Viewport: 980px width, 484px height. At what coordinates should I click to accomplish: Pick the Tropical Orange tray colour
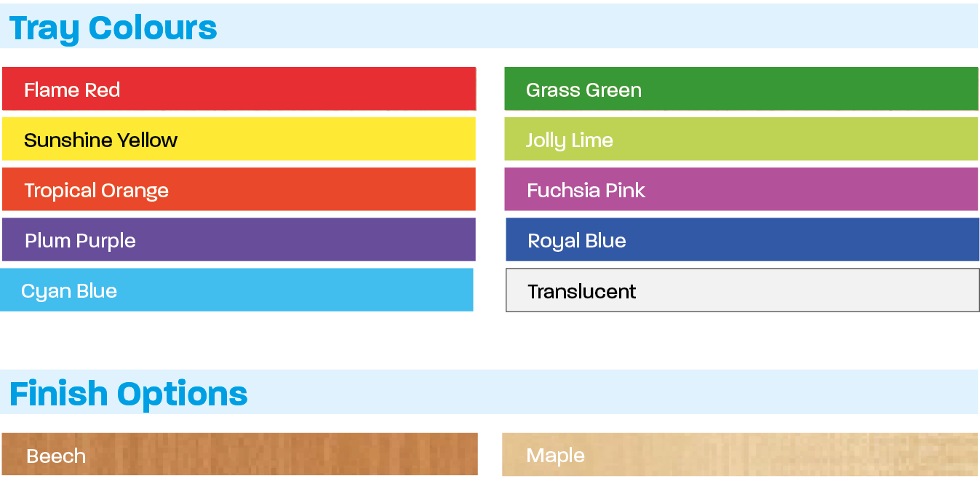[239, 189]
